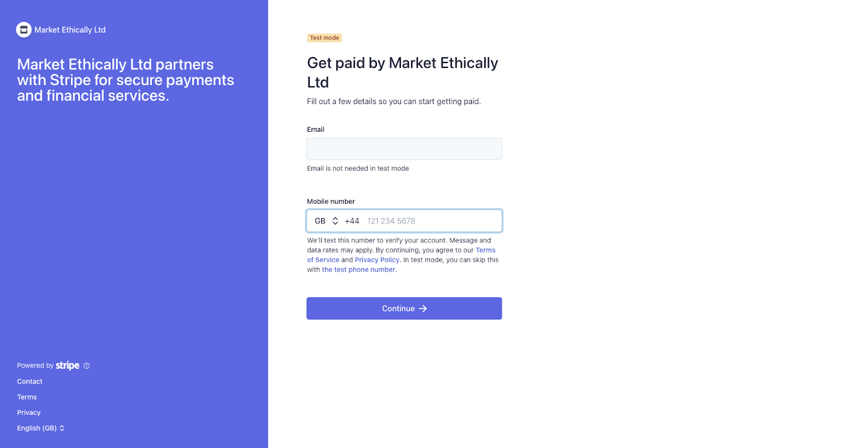Open the Terms link in sidebar footer

27,397
